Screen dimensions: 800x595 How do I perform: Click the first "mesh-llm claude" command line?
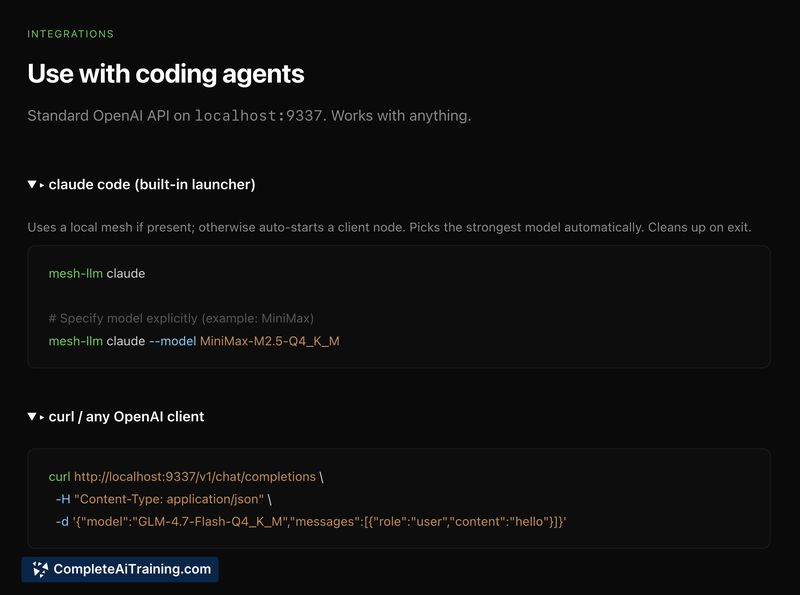coord(96,273)
